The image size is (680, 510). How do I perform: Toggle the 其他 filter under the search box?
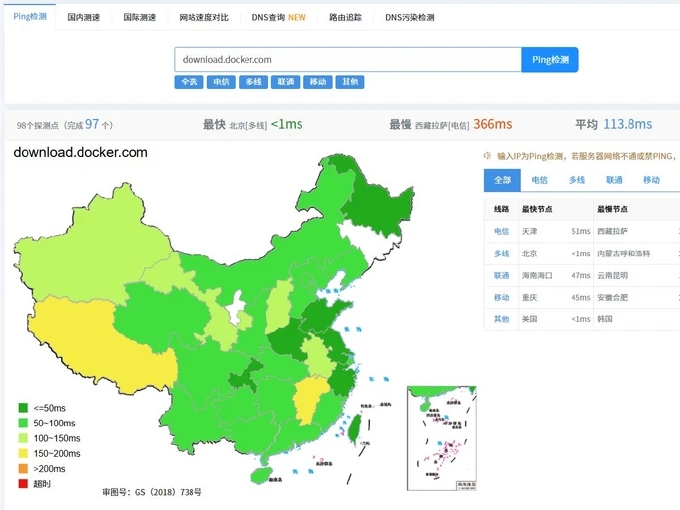350,82
